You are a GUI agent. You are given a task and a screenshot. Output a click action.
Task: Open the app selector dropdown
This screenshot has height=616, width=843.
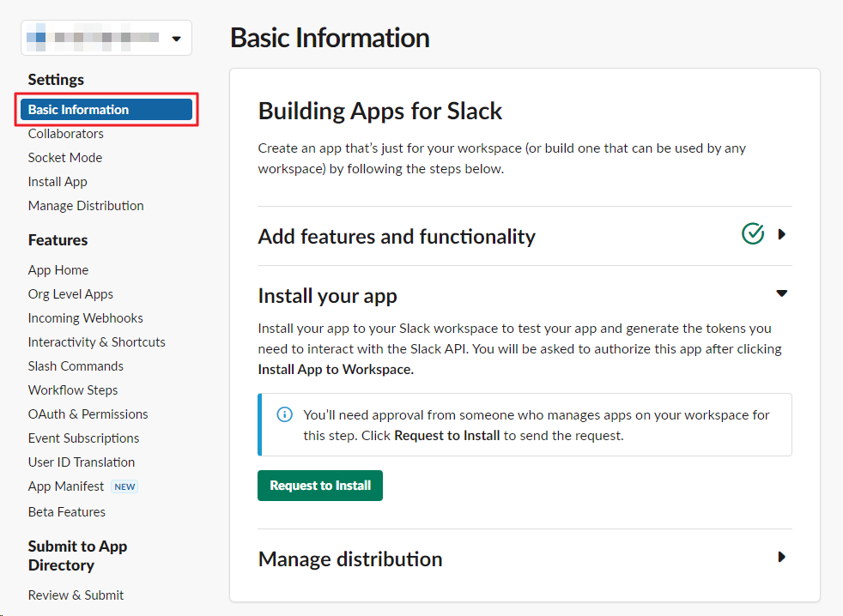(x=106, y=38)
